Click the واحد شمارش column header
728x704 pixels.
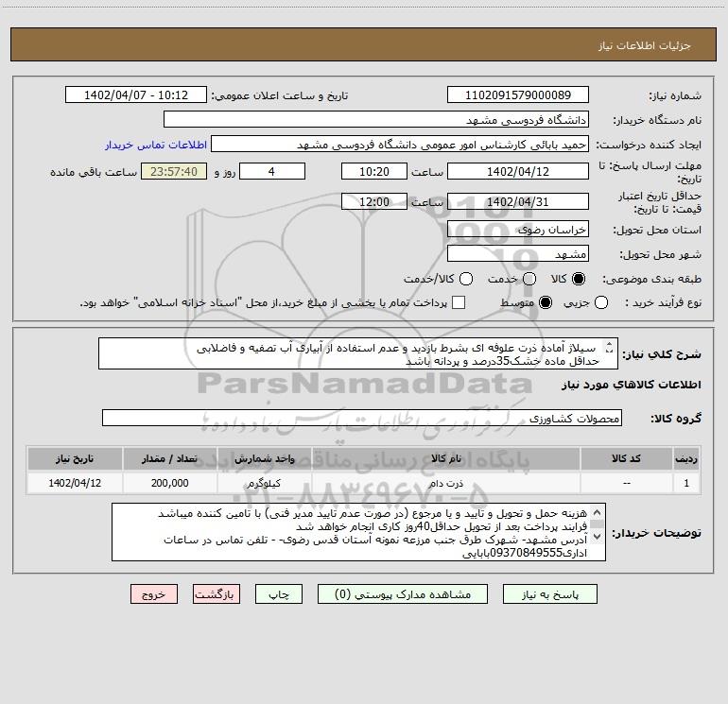point(264,458)
